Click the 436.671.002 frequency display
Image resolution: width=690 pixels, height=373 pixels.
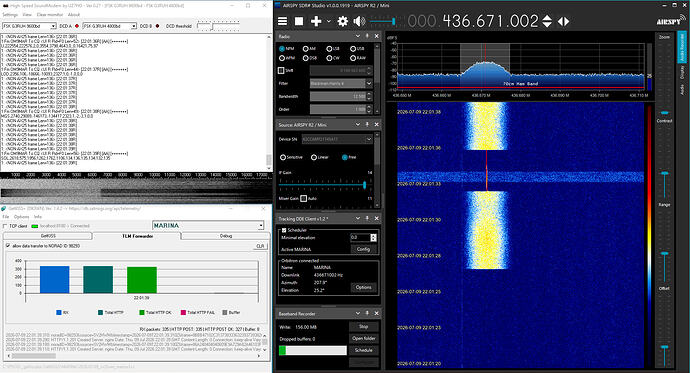tap(490, 21)
